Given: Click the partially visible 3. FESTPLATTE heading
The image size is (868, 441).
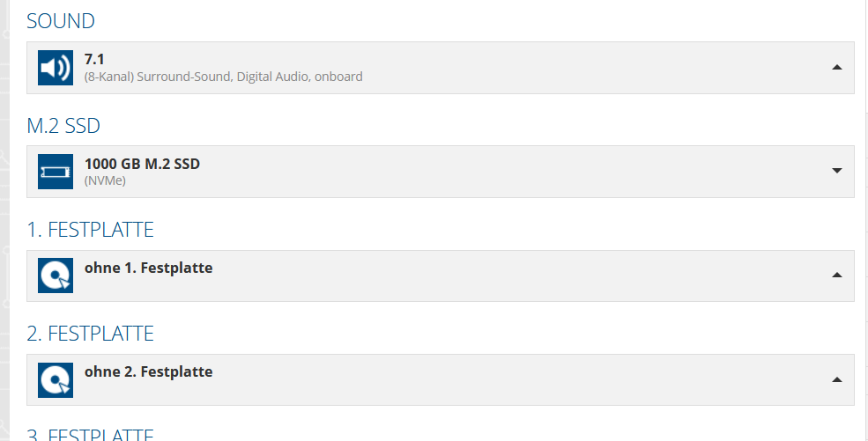Looking at the screenshot, I should (x=90, y=435).
